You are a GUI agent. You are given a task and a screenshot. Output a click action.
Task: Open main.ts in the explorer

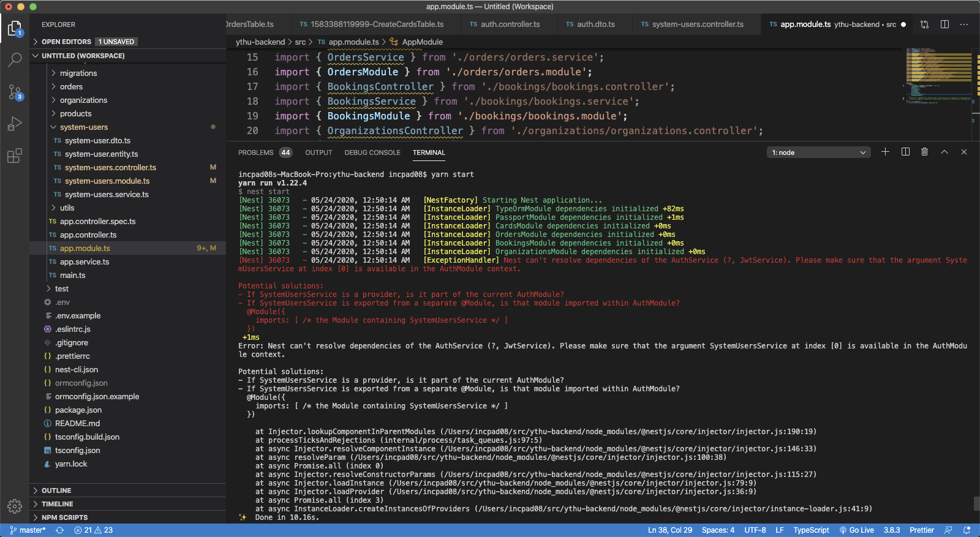click(x=128, y=276)
